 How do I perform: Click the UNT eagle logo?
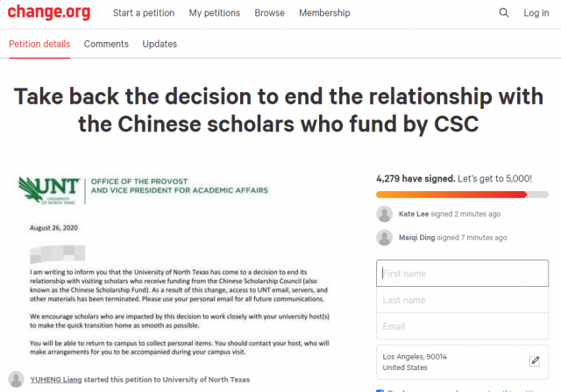click(x=49, y=190)
